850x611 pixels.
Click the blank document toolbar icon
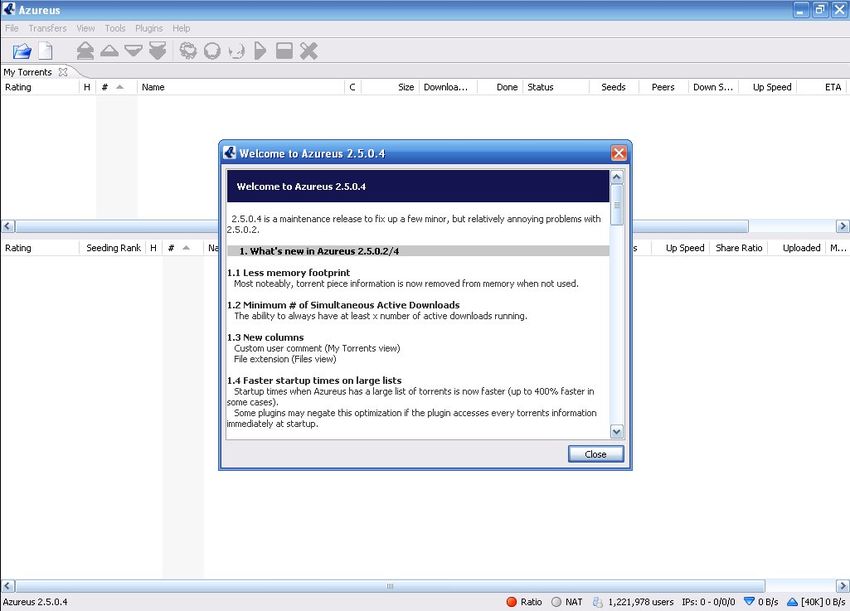pos(46,51)
